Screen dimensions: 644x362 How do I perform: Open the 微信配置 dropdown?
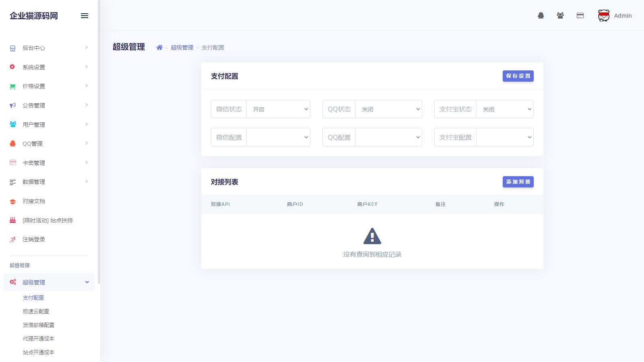point(278,137)
